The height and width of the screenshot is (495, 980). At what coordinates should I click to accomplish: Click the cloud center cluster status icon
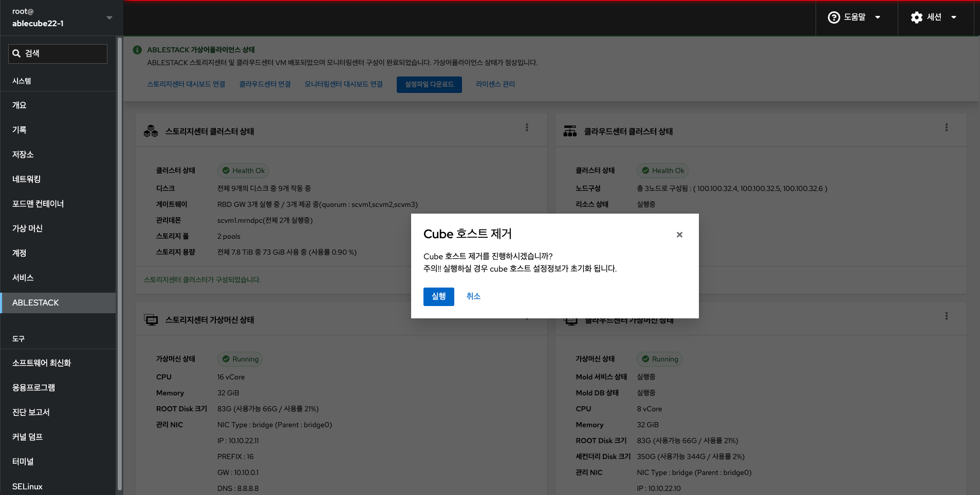click(x=570, y=131)
